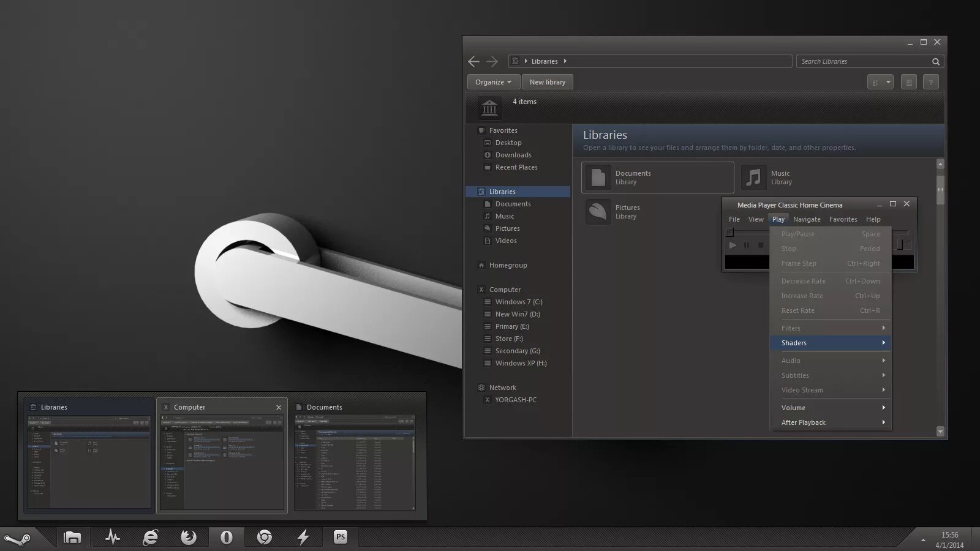Select Homegroup in the navigation pane
Viewport: 980px width, 551px height.
(508, 265)
